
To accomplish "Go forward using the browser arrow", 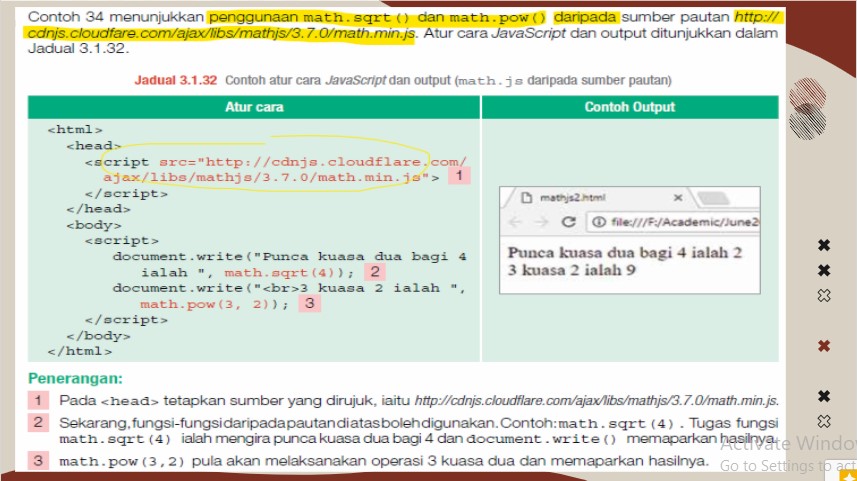I will [x=541, y=221].
